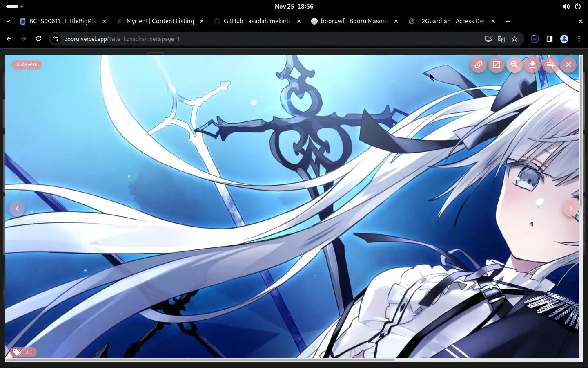The width and height of the screenshot is (588, 368).
Task: Close the image viewer overlay
Action: (568, 65)
